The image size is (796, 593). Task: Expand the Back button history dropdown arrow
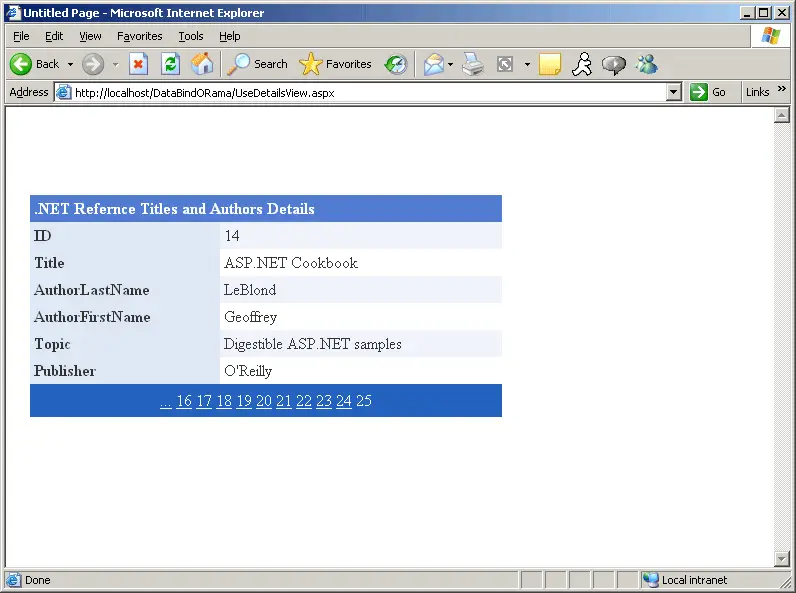coord(71,64)
